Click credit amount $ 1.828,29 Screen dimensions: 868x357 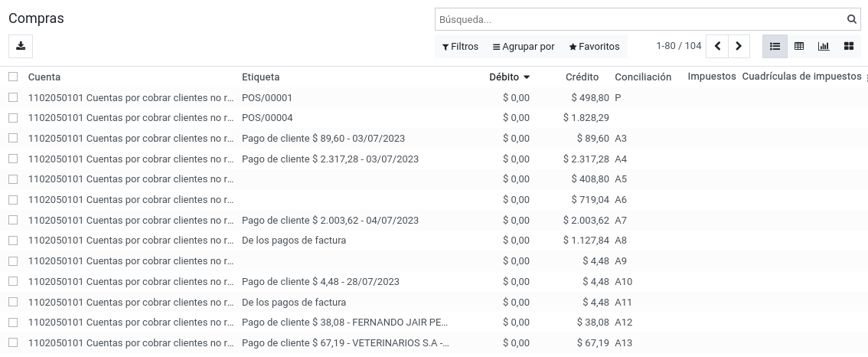[x=586, y=117]
